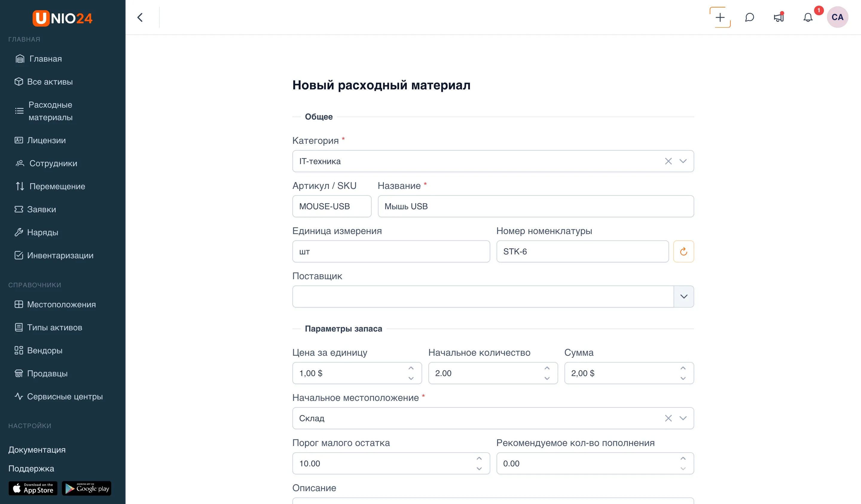The height and width of the screenshot is (504, 861).
Task: Decrease Порог малого остатка value
Action: [x=479, y=468]
